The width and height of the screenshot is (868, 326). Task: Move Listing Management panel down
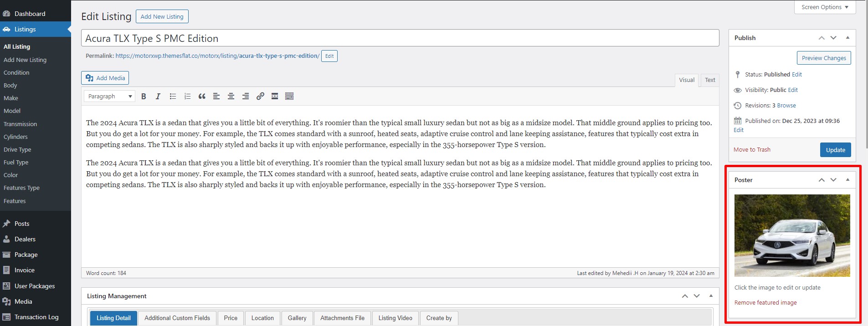coord(697,296)
